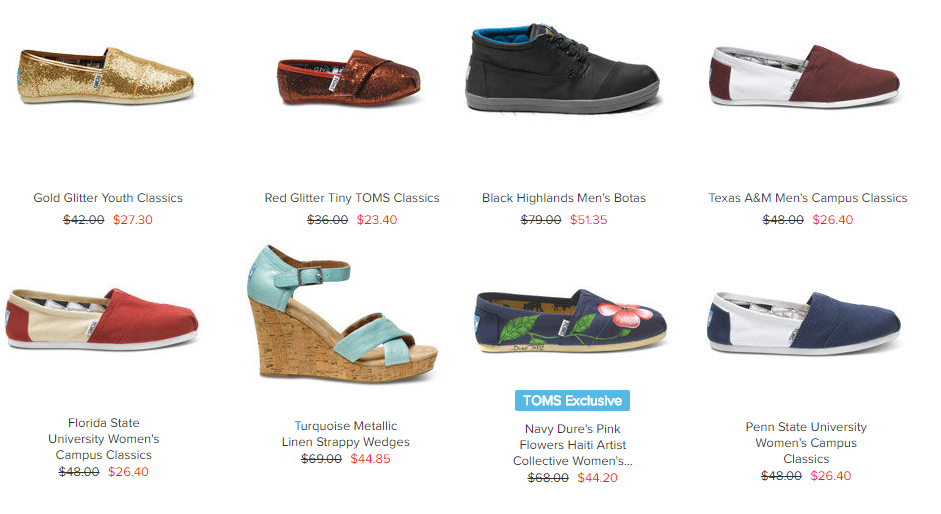
Task: Open Texas A&M Men's Campus Classics link
Action: point(808,198)
